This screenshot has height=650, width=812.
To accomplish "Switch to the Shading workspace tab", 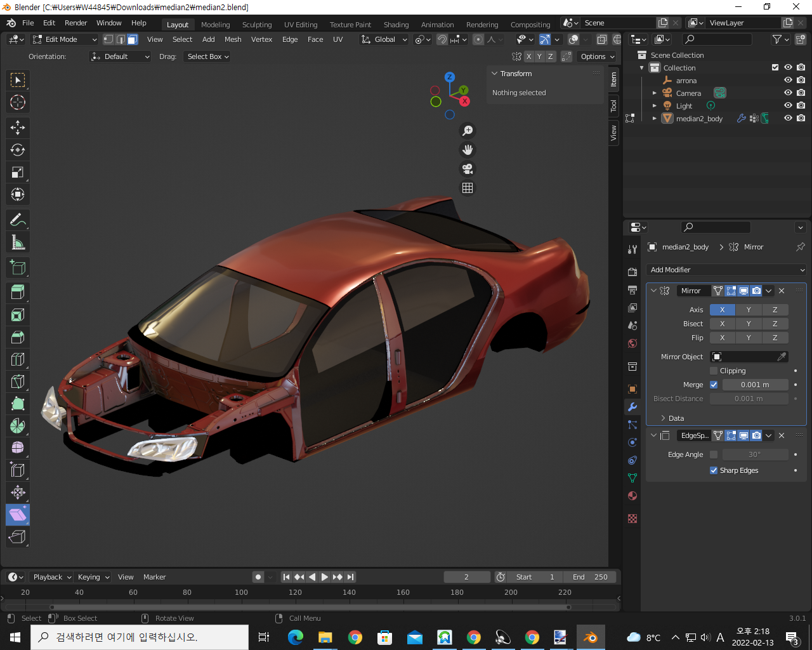I will [x=396, y=25].
